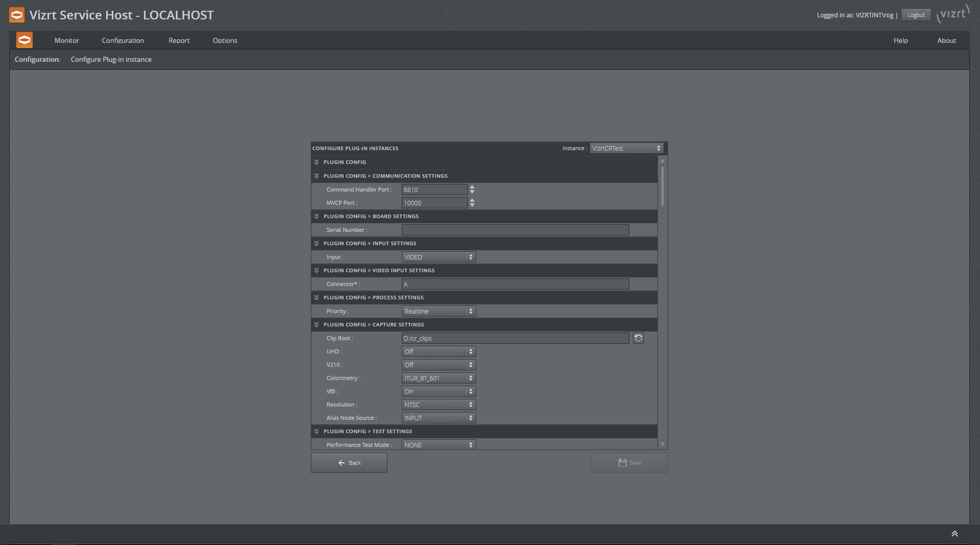980x545 pixels.
Task: Collapse the Communication Settings section
Action: [316, 176]
